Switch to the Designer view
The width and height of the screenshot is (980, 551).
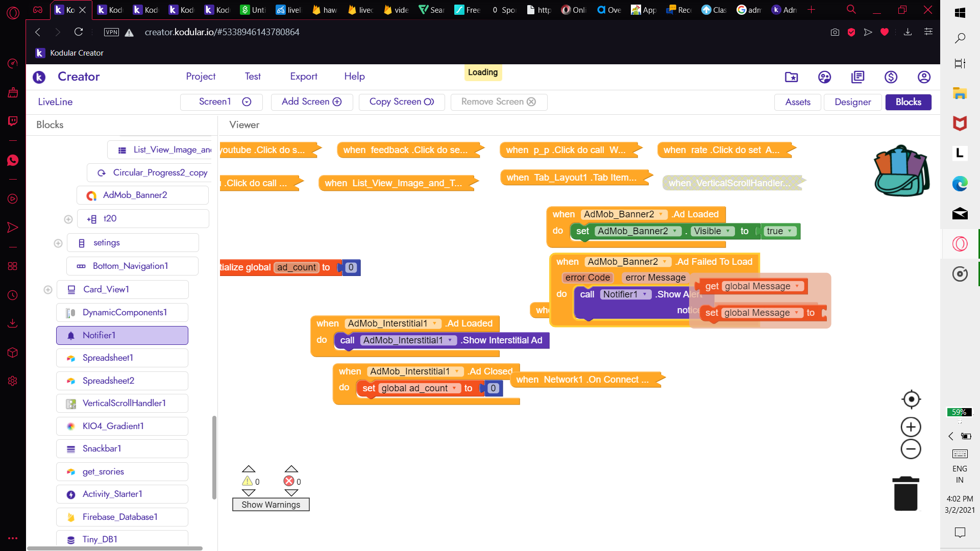[852, 102]
